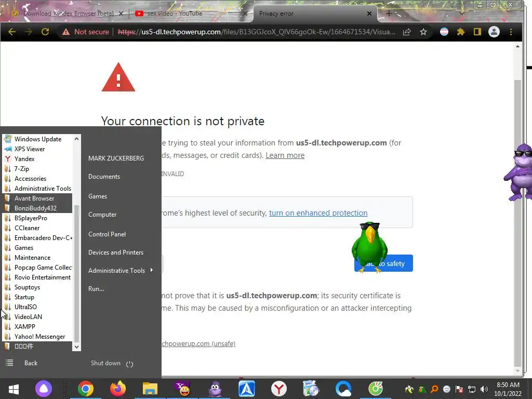532x399 pixels.
Task: Click Back in the Start menu
Action: (31, 363)
